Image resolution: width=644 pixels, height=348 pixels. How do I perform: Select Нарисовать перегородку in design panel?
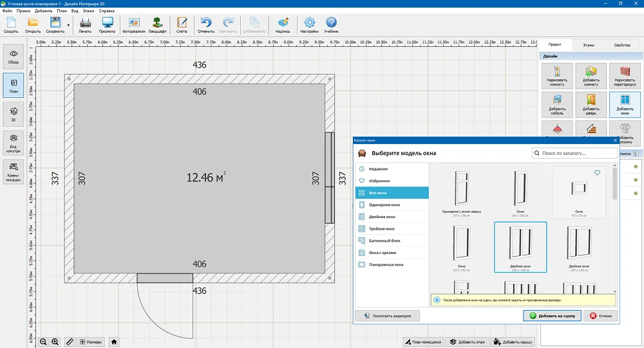tap(624, 75)
